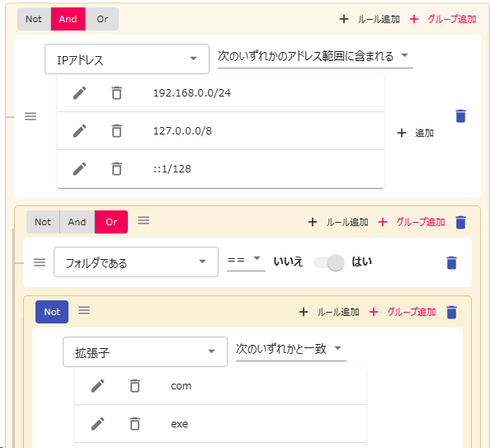The image size is (490, 448).
Task: Delete the exe extension entry
Action: [134, 423]
